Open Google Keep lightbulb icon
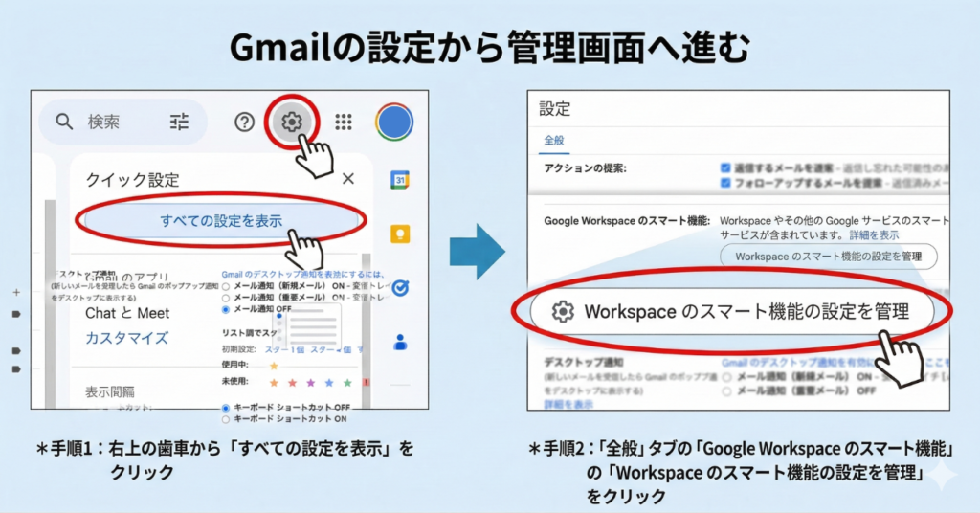The width and height of the screenshot is (980, 513). point(400,234)
